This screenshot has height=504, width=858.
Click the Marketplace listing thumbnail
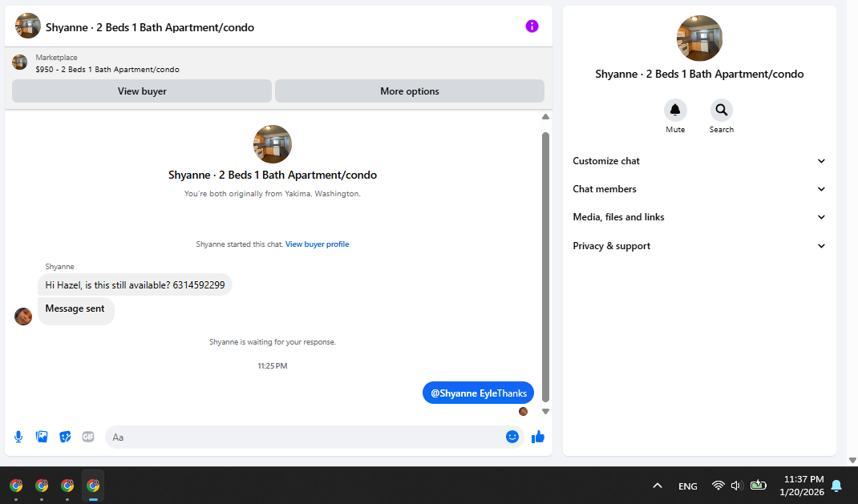[x=20, y=62]
